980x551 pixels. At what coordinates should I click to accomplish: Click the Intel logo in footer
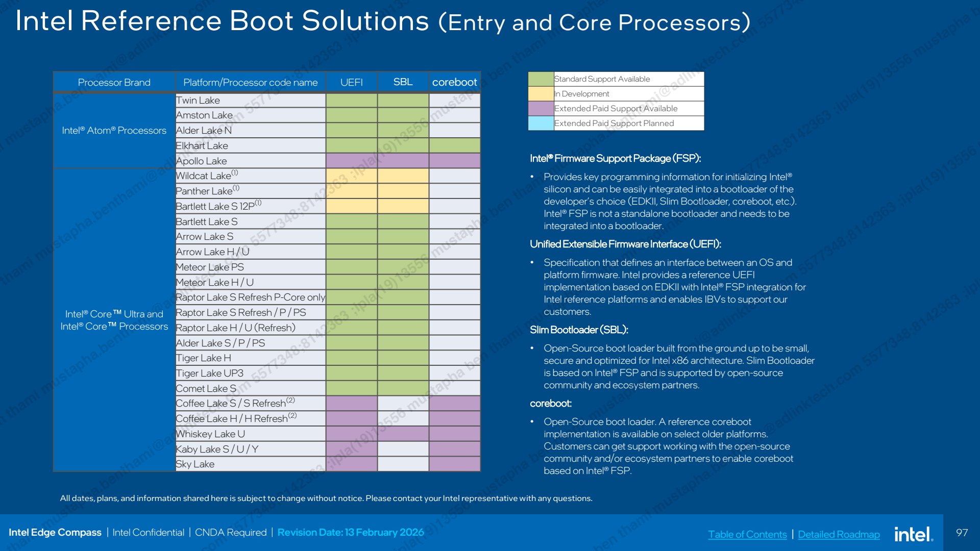914,534
